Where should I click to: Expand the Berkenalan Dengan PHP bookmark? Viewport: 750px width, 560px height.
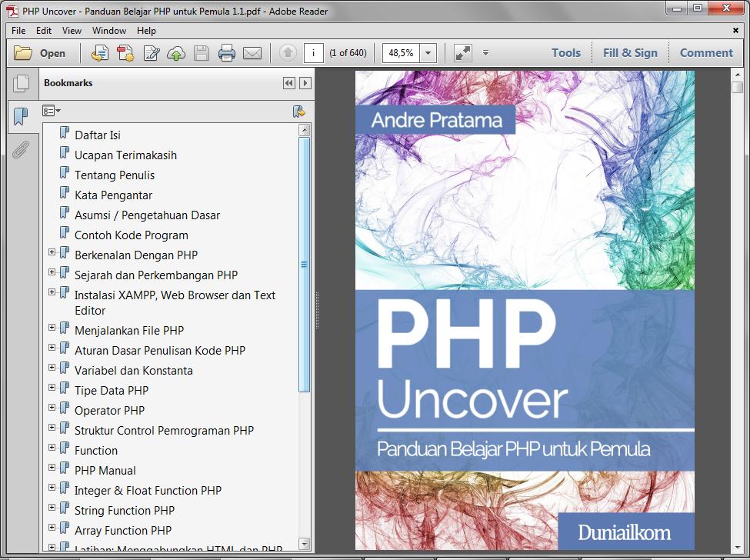(52, 252)
